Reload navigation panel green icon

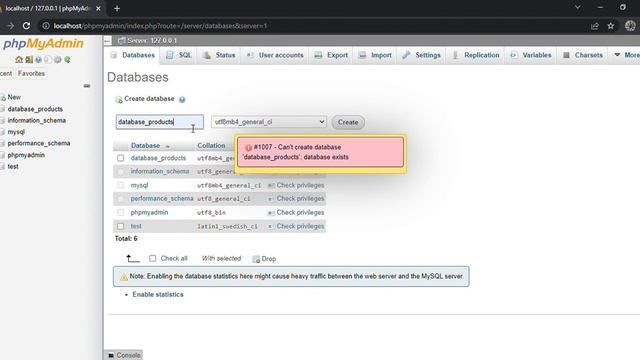pos(67,60)
